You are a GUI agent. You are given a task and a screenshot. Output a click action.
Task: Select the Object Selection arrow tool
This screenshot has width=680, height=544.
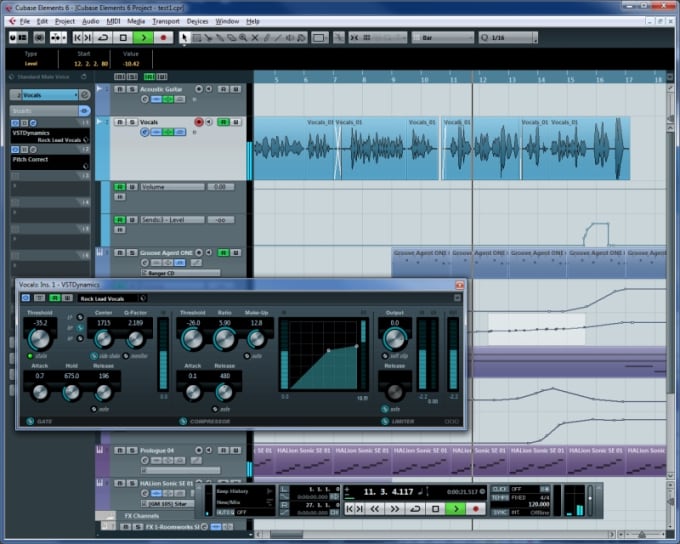[x=184, y=38]
